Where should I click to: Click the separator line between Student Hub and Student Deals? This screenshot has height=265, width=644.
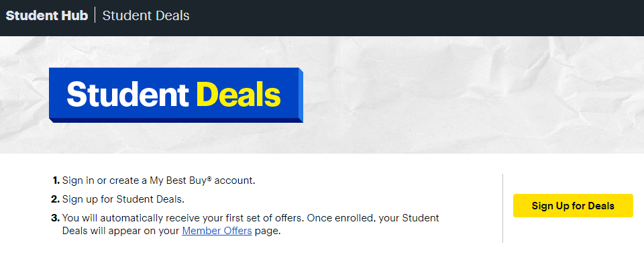95,15
